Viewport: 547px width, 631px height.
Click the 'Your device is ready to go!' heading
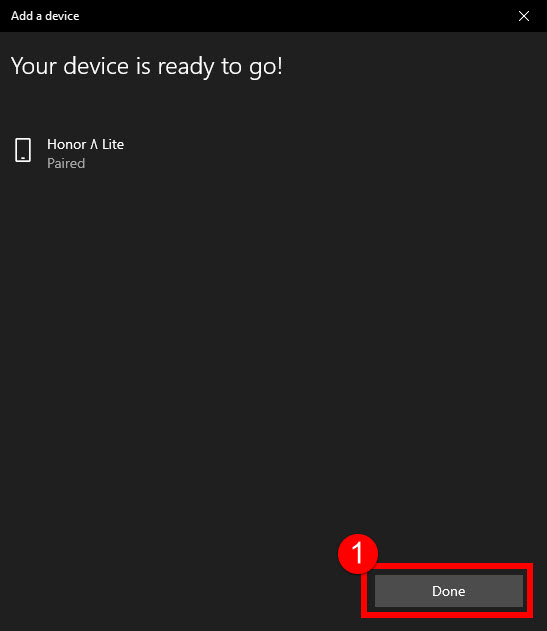pos(147,66)
